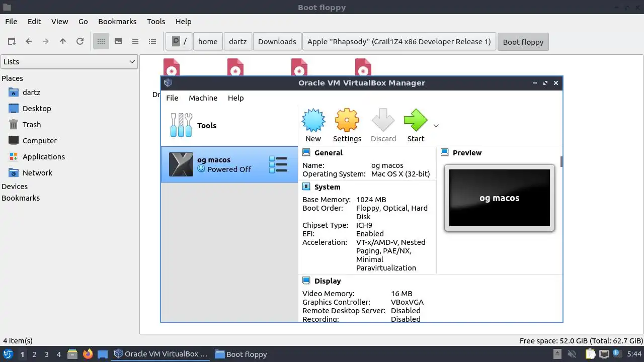Screen dimensions: 644x362
Task: Open the clipboard manager tray icon
Action: [590, 354]
